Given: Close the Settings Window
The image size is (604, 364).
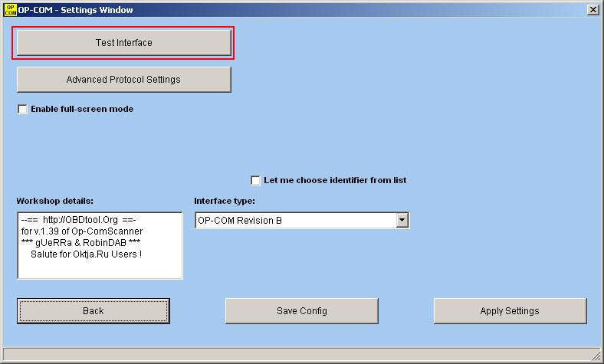Looking at the screenshot, I should click(593, 10).
